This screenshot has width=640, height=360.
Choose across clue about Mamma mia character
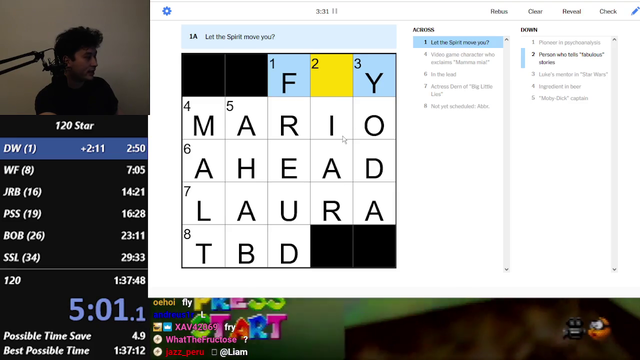point(458,58)
